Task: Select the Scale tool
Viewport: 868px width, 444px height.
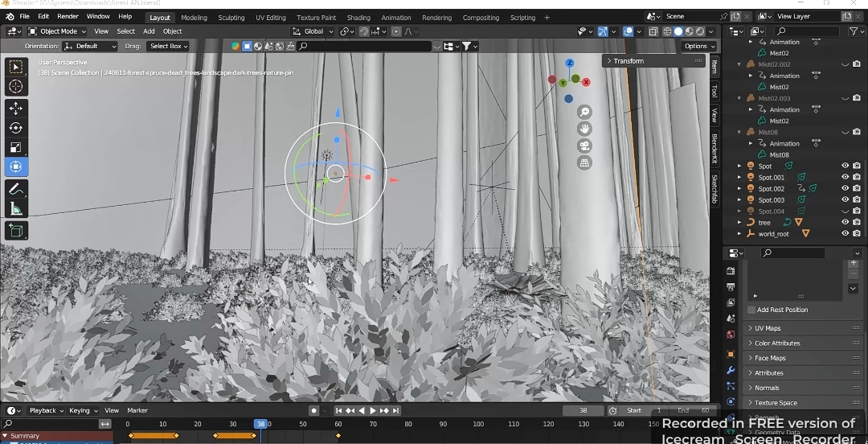Action: 16,147
